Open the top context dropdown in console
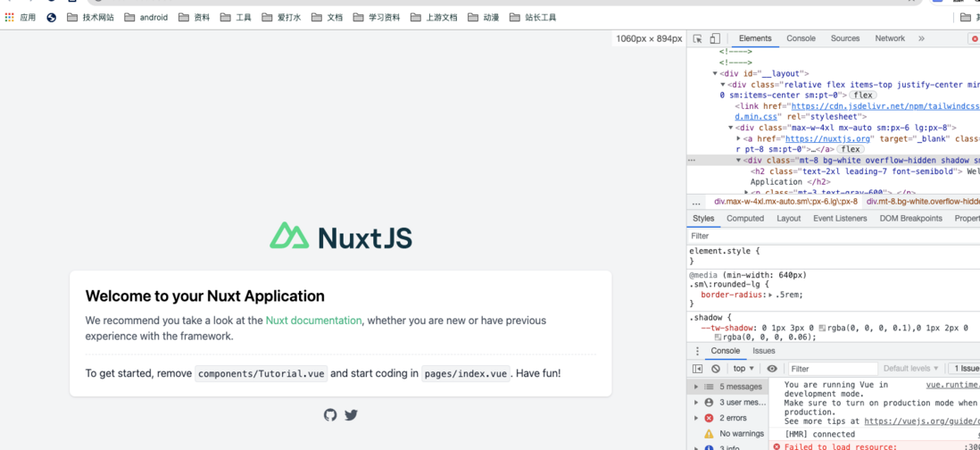 (743, 369)
